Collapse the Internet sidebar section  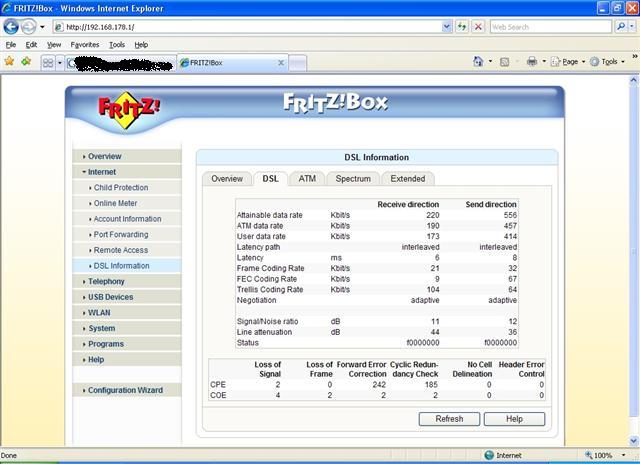point(127,172)
